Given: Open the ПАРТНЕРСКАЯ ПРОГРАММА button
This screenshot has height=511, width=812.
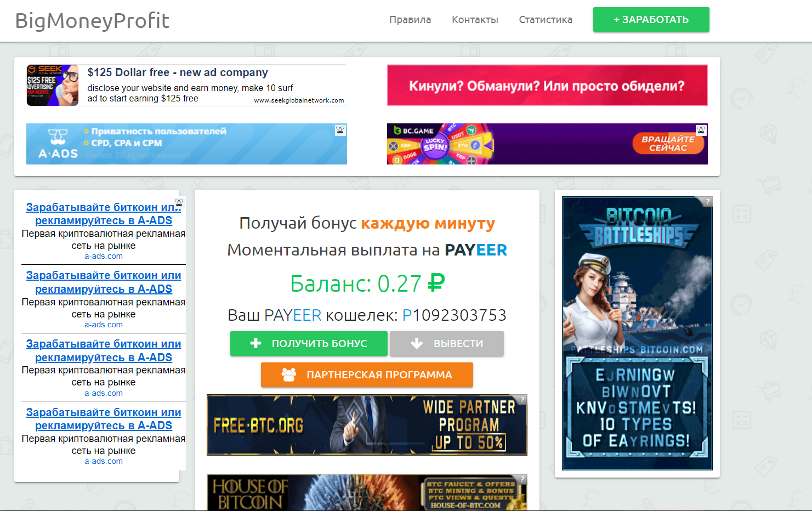Looking at the screenshot, I should click(x=367, y=375).
